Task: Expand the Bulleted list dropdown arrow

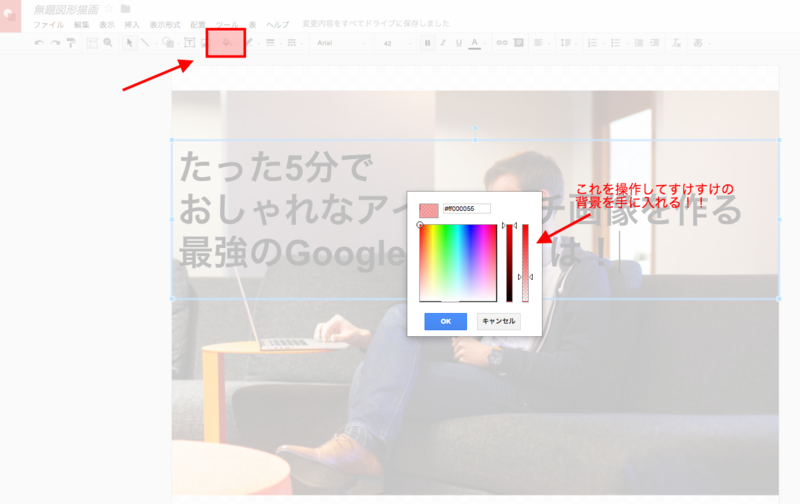Action: [627, 43]
